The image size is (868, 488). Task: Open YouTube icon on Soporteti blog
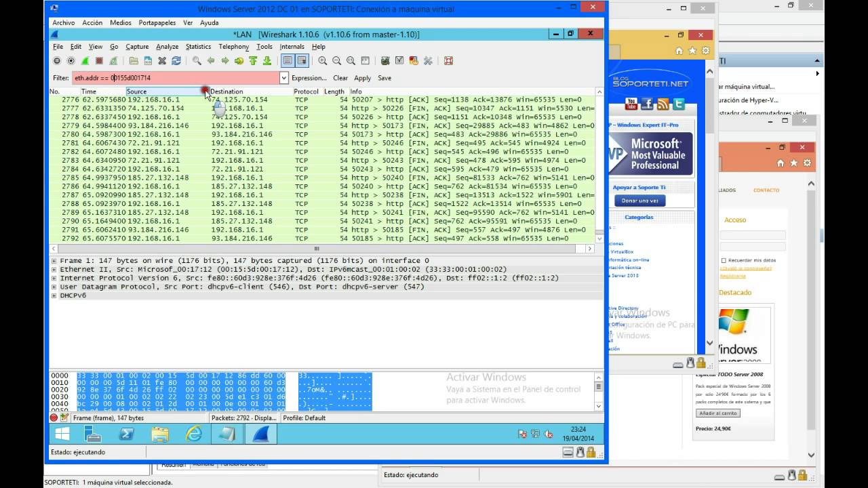(631, 104)
